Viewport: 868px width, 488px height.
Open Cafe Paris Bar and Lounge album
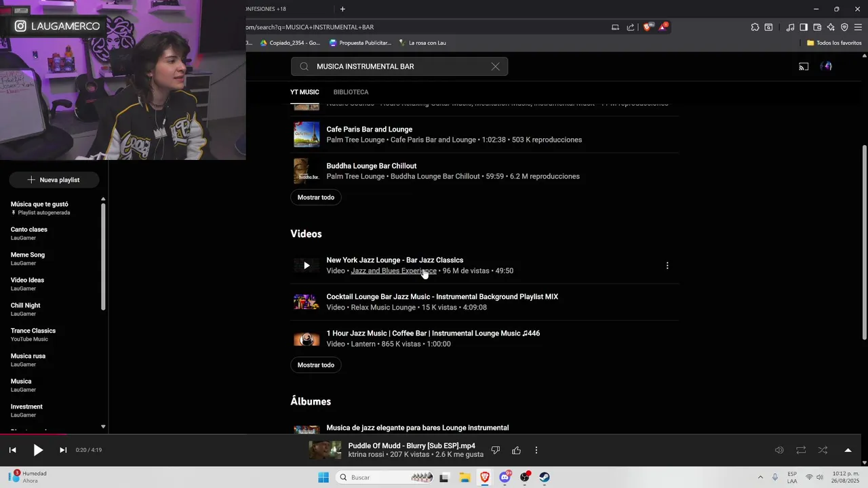369,129
